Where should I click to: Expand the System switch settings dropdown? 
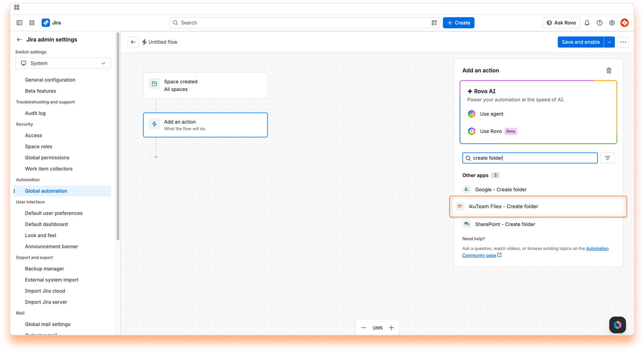pyautogui.click(x=63, y=63)
